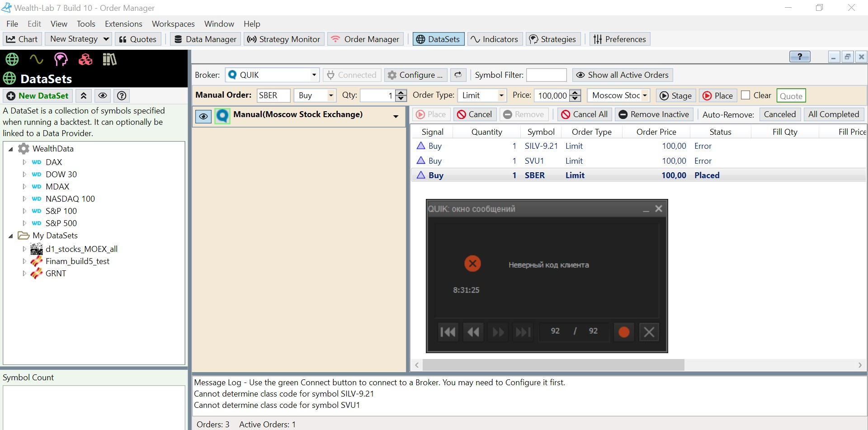
Task: Toggle the eye visibility button in DataSets panel
Action: 103,96
